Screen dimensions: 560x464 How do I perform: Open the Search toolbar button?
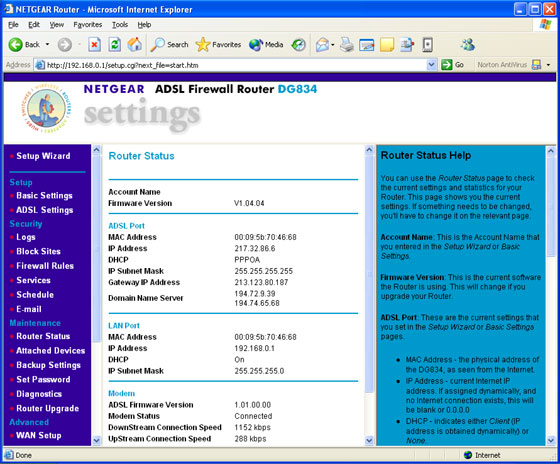click(170, 45)
